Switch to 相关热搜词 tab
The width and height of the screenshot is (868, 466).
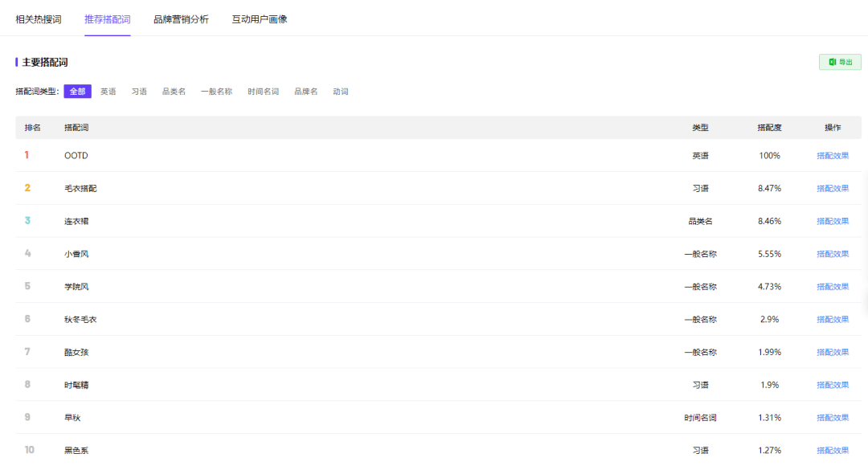(x=39, y=19)
